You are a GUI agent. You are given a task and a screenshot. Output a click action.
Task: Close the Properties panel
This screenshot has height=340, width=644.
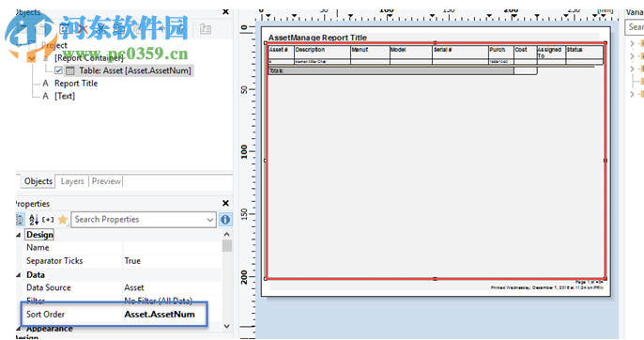coord(225,203)
